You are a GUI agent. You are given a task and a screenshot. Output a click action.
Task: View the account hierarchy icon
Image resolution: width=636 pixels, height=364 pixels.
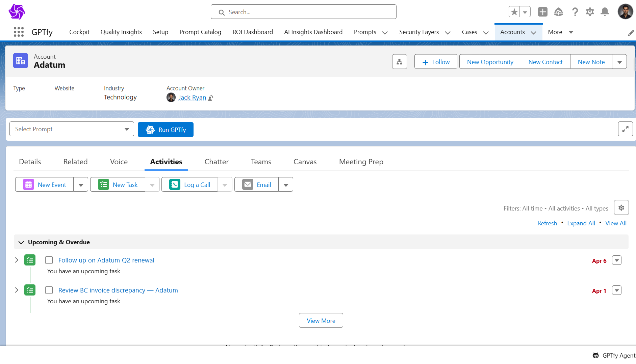point(400,62)
